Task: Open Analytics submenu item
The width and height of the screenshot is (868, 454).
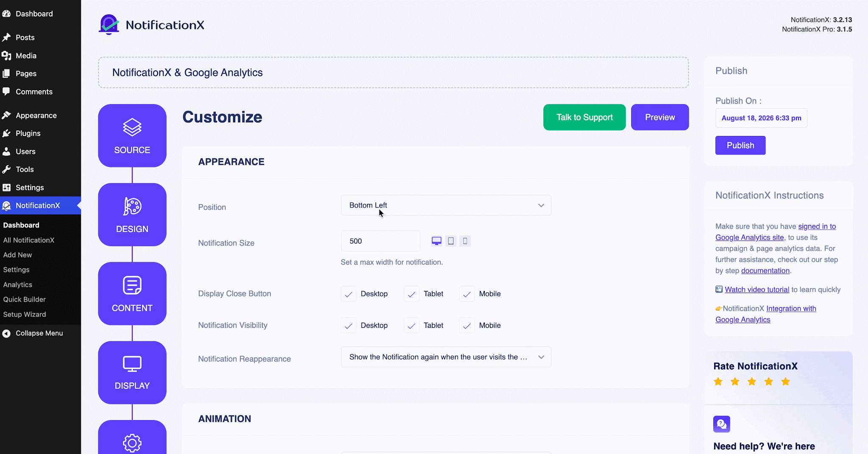Action: coord(18,285)
